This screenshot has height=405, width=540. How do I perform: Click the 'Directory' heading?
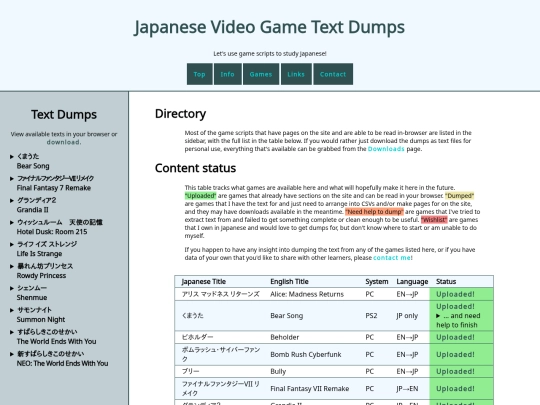180,114
